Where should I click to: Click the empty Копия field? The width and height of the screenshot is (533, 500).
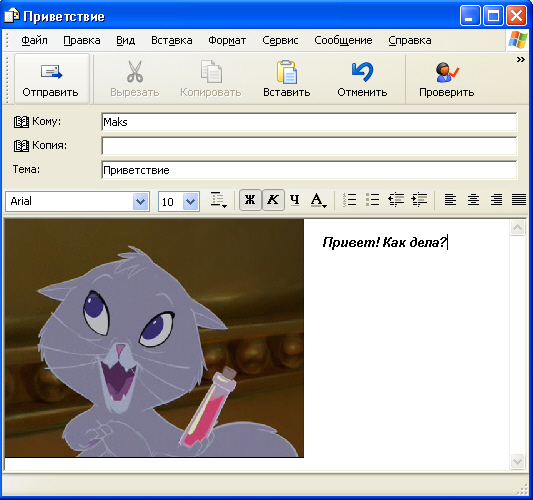click(309, 146)
